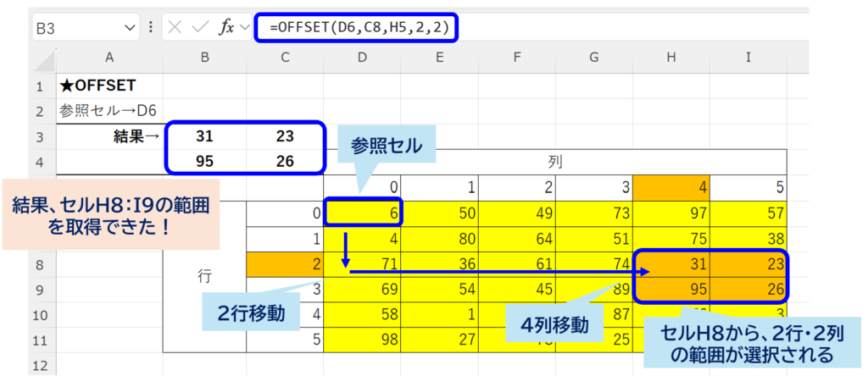Select row 2 header

click(39, 112)
